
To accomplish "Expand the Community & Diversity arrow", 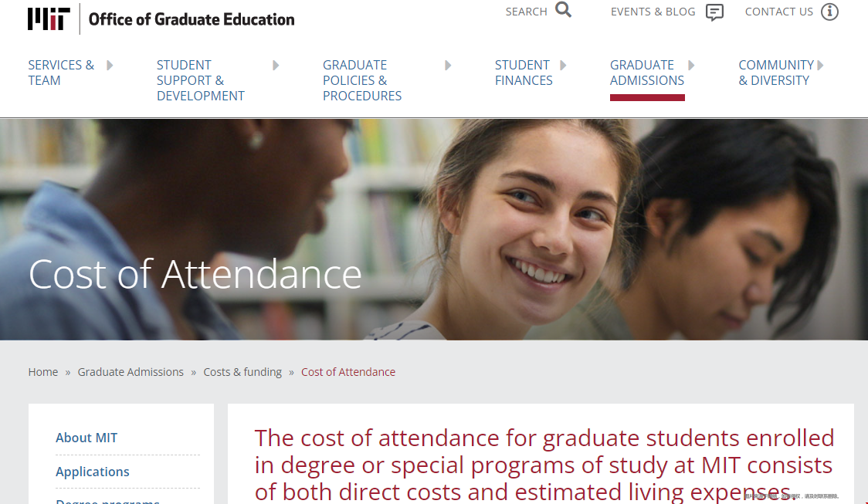I will [820, 66].
